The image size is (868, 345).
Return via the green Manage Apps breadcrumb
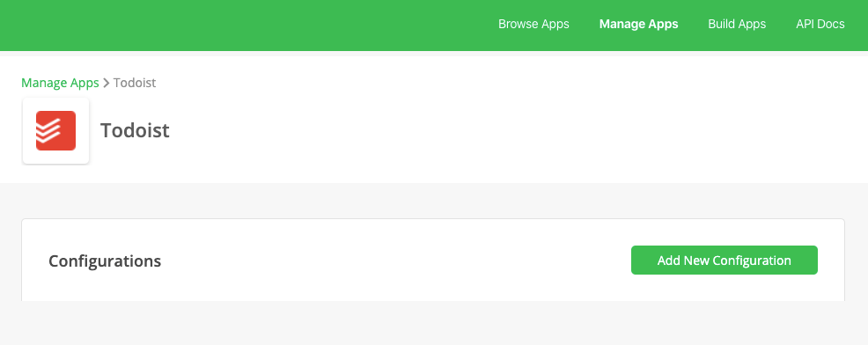pos(60,83)
